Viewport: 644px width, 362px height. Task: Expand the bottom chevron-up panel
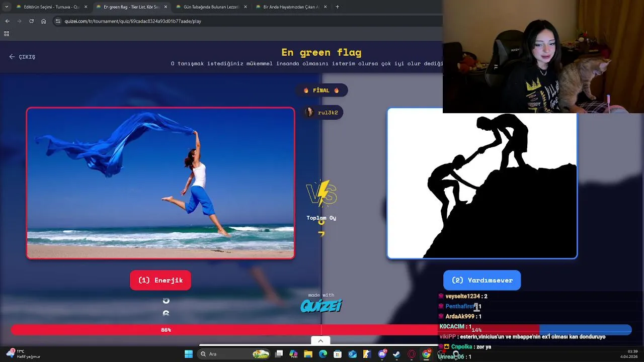[320, 341]
